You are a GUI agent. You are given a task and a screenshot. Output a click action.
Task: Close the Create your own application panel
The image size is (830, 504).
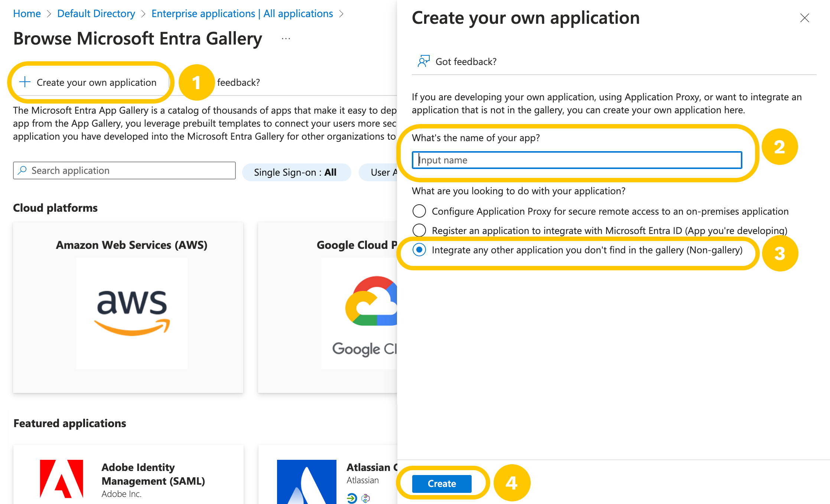click(x=804, y=18)
